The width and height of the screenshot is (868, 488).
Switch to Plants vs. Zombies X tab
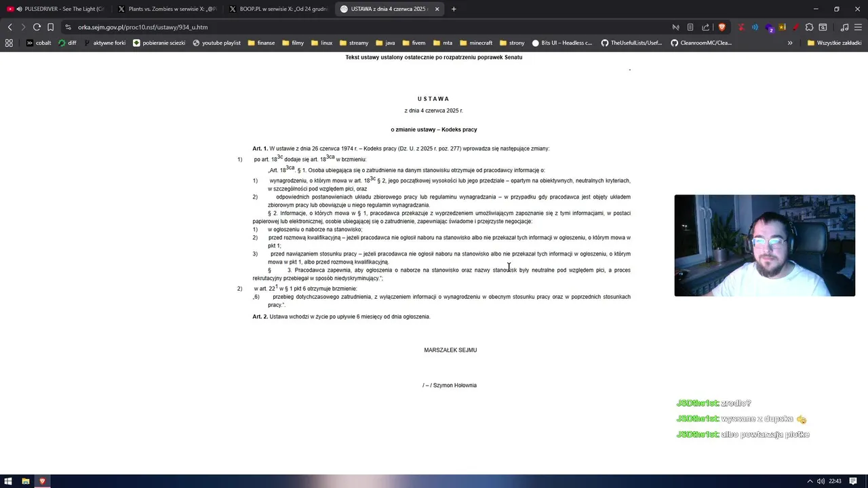click(x=168, y=9)
